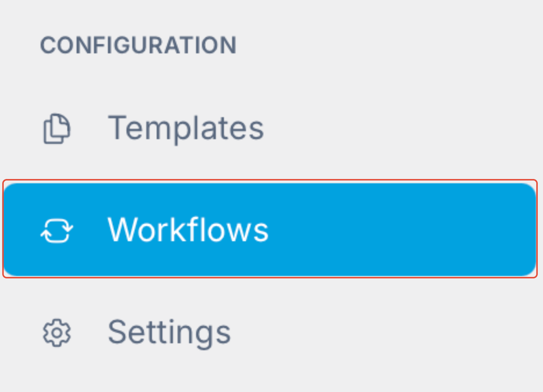
Task: Open the Settings sidebar entry
Action: tap(169, 332)
